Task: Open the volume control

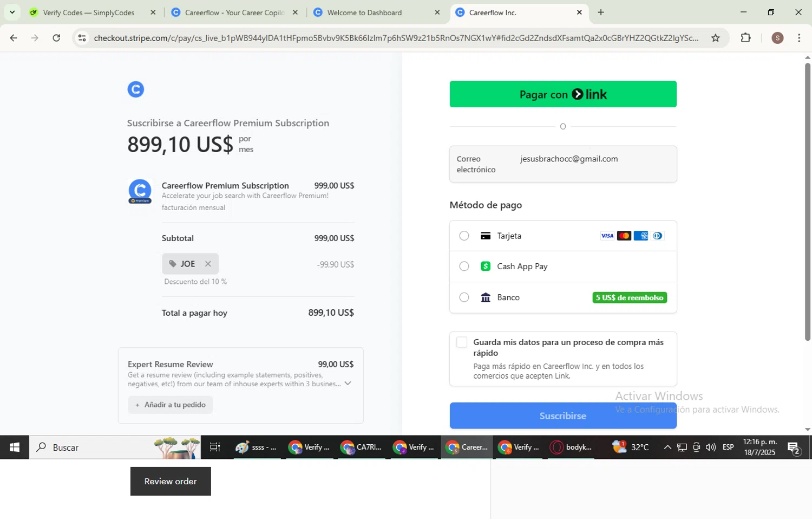Action: click(711, 447)
